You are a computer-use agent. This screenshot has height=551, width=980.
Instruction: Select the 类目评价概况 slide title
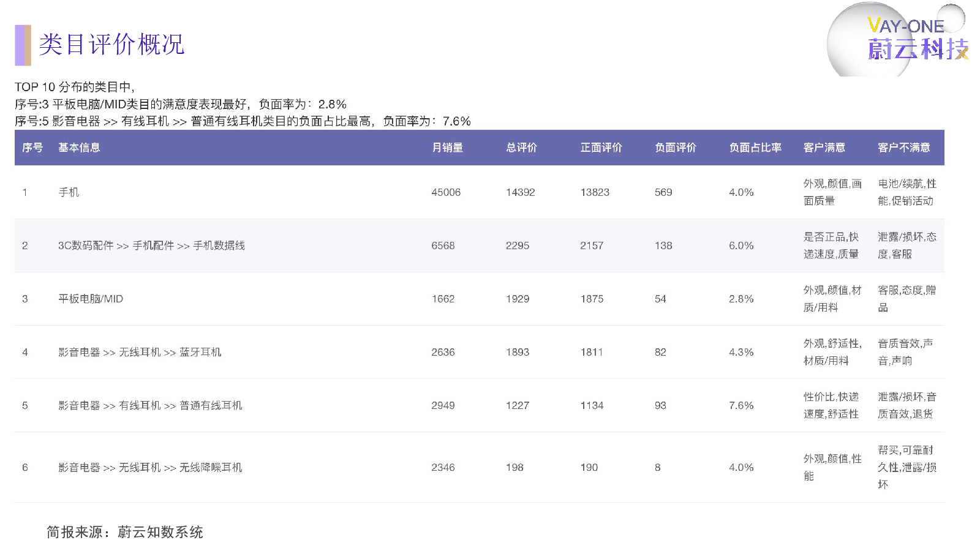click(111, 45)
